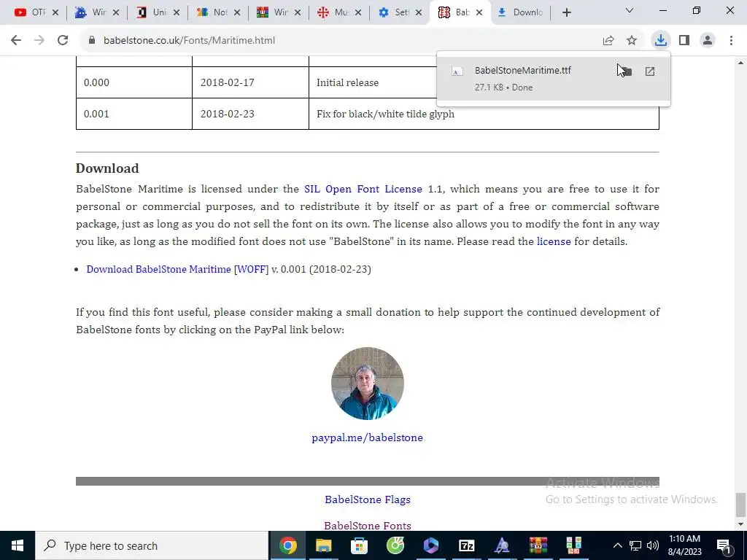The height and width of the screenshot is (560, 747).
Task: Open the new tab plus button
Action: (566, 12)
